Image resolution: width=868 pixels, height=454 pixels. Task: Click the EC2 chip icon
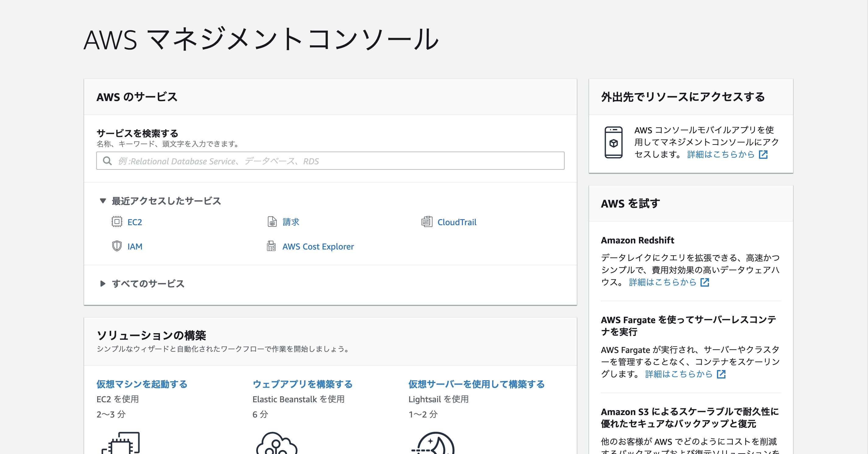point(117,222)
